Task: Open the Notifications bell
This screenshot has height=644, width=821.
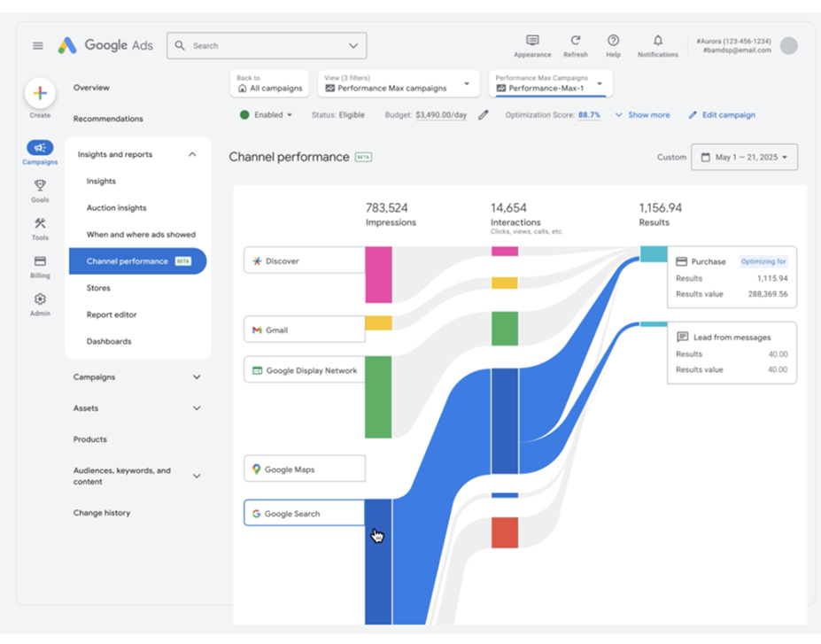Action: [x=658, y=41]
